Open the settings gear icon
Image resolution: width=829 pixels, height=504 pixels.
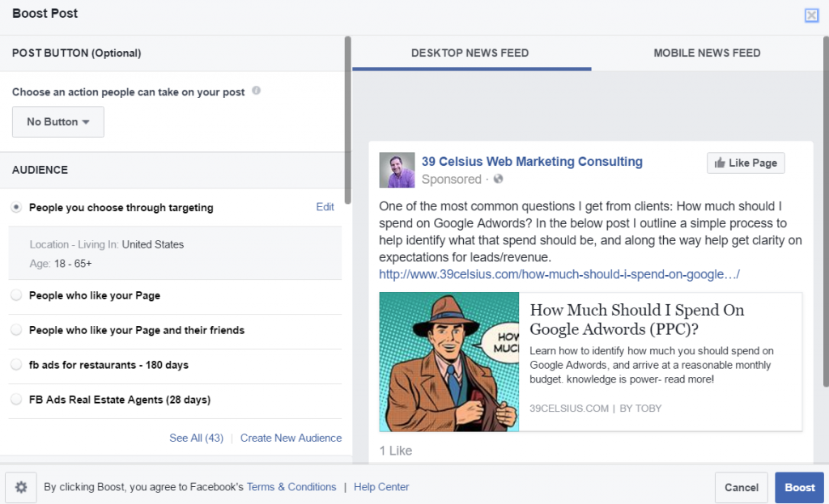(x=21, y=487)
